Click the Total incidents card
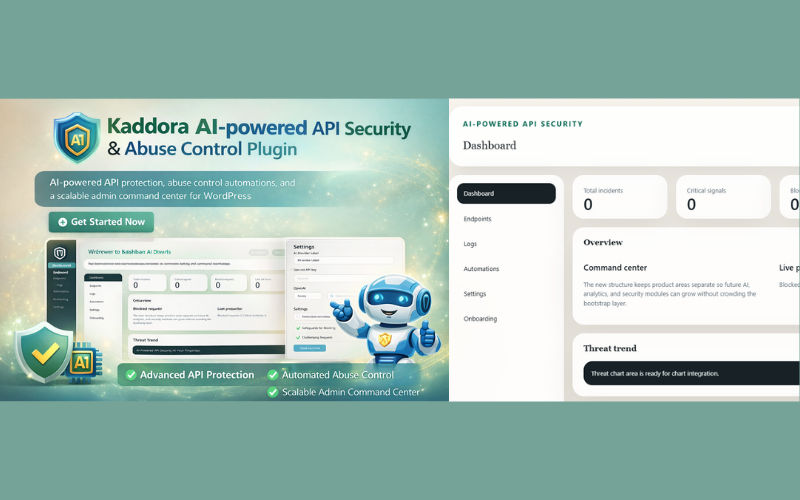 click(x=620, y=197)
